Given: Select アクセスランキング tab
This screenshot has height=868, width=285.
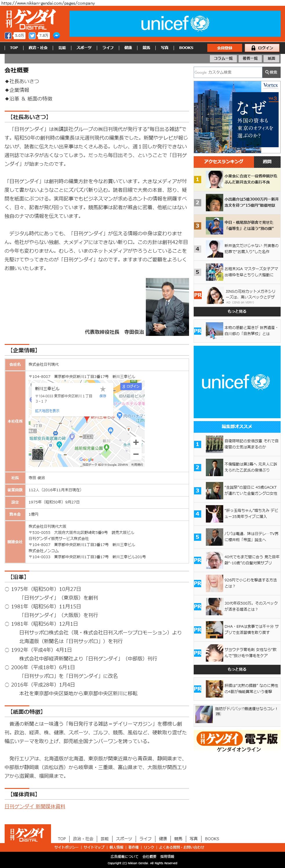Looking at the screenshot, I should tap(224, 162).
